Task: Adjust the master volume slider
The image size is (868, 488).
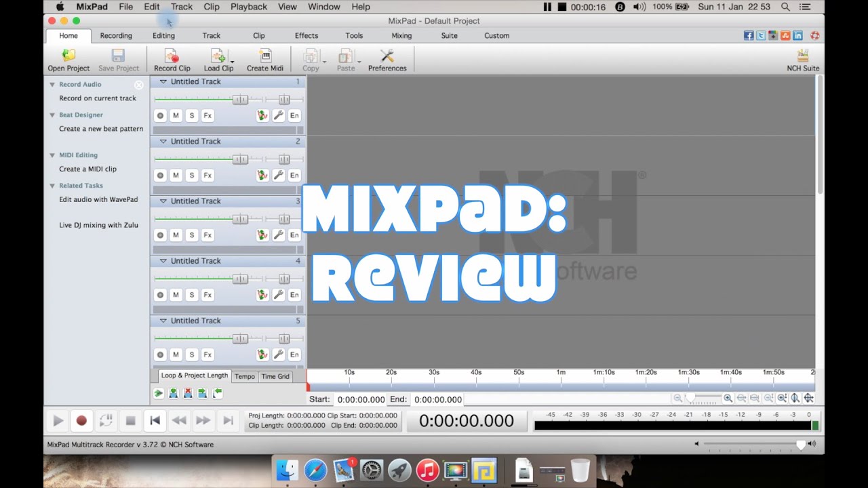Action: tap(801, 445)
